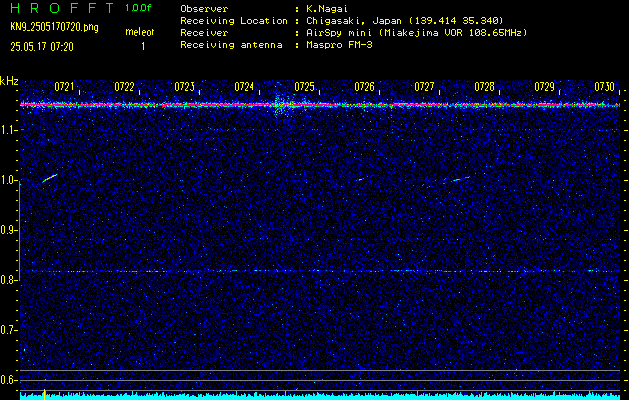This screenshot has height=400, width=629.
Task: Click the 0726 time marker
Action: tap(364, 87)
